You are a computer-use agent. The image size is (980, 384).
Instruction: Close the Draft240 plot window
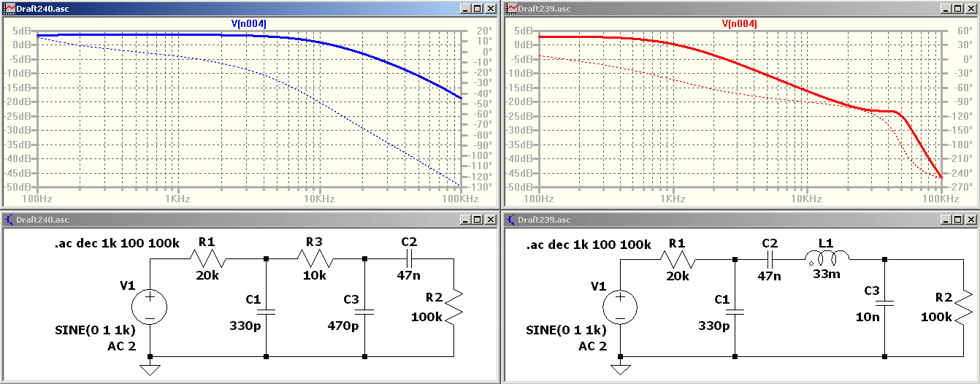click(491, 8)
